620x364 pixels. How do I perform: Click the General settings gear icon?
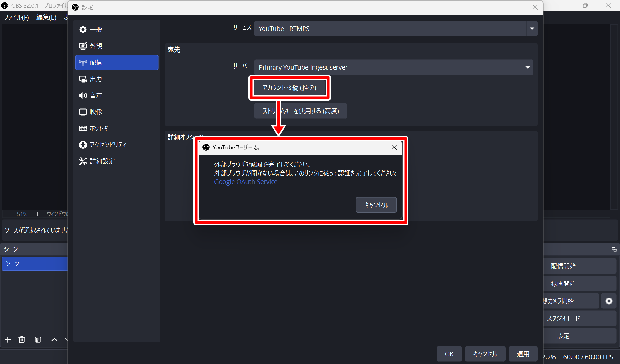pos(83,30)
